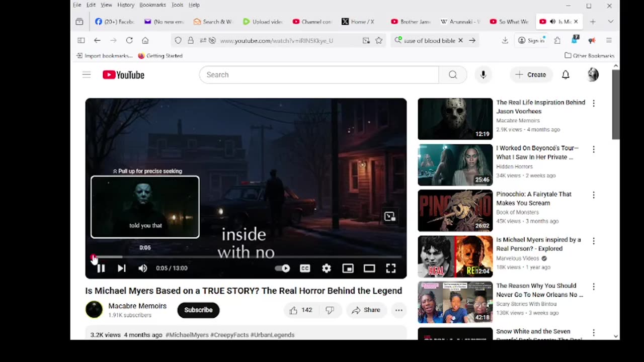The width and height of the screenshot is (644, 362).
Task: Open options for Jason Voorhees video
Action: tap(594, 104)
